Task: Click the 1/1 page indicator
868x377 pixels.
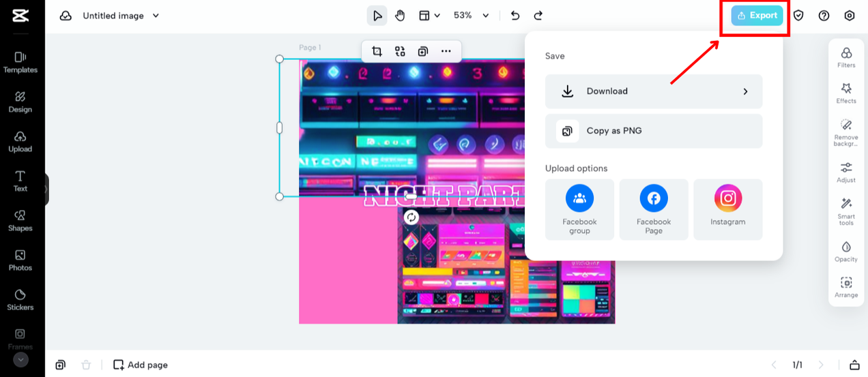Action: [x=797, y=365]
